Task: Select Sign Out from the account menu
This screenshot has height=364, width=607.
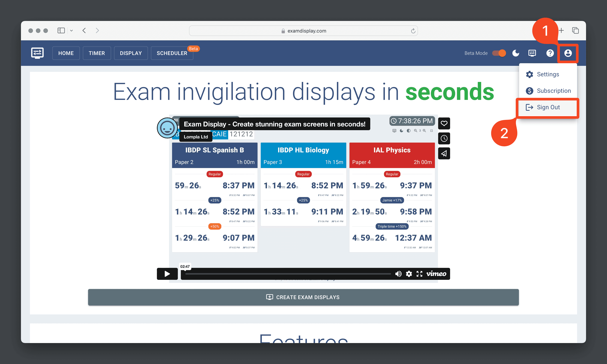Action: click(x=548, y=107)
